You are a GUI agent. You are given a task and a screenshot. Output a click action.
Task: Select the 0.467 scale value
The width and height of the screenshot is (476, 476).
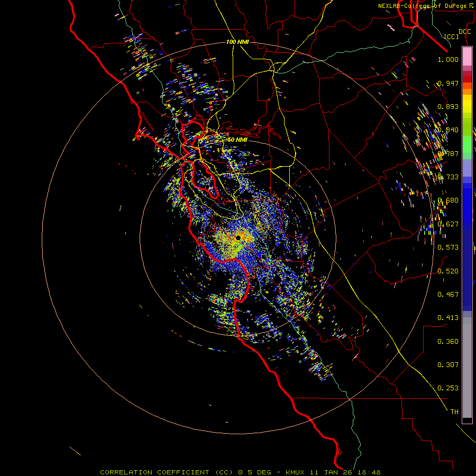(x=448, y=294)
